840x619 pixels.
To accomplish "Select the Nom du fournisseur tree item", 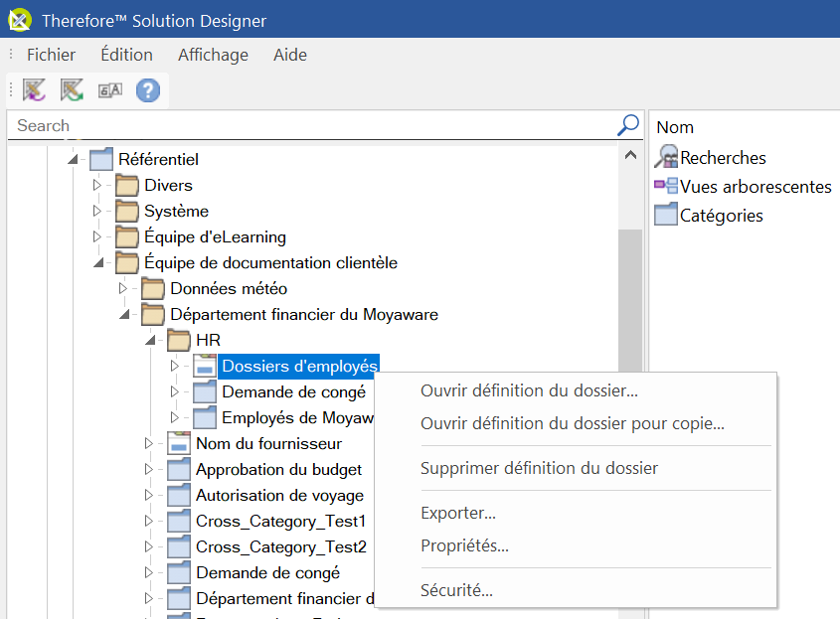I will click(x=268, y=443).
